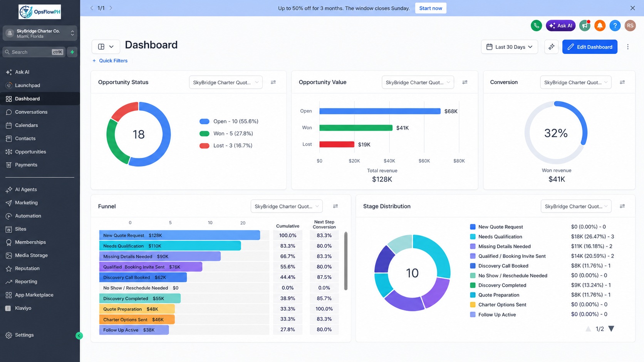
Task: Open Settings in the sidebar
Action: (x=40, y=335)
